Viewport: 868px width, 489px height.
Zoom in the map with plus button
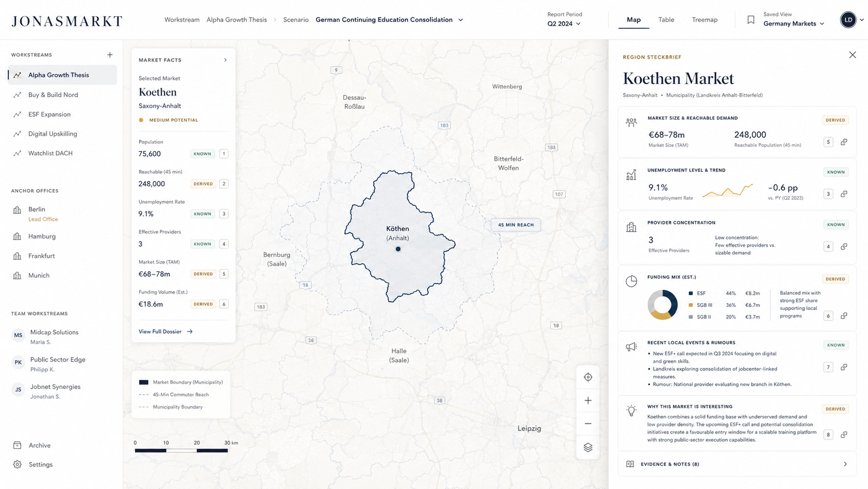588,401
